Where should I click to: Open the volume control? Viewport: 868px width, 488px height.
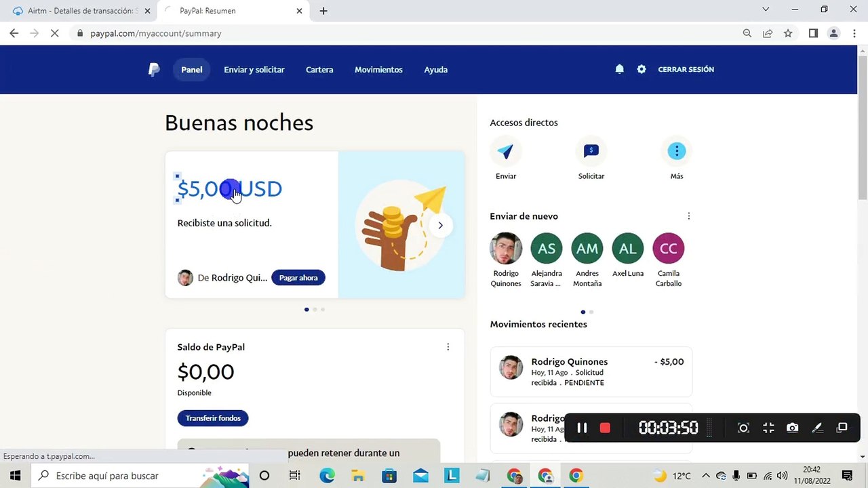pyautogui.click(x=783, y=476)
